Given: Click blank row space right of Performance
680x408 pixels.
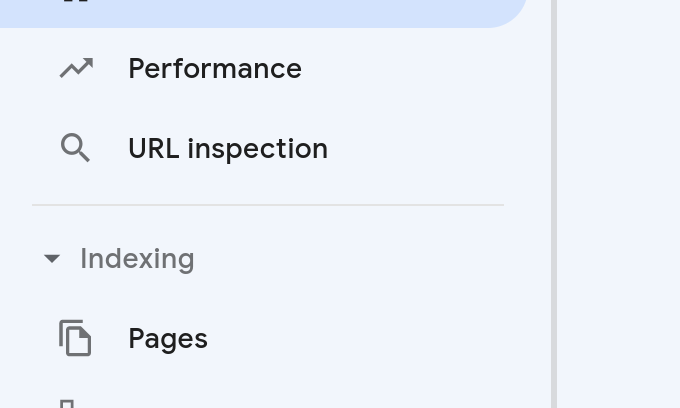Looking at the screenshot, I should [x=420, y=68].
